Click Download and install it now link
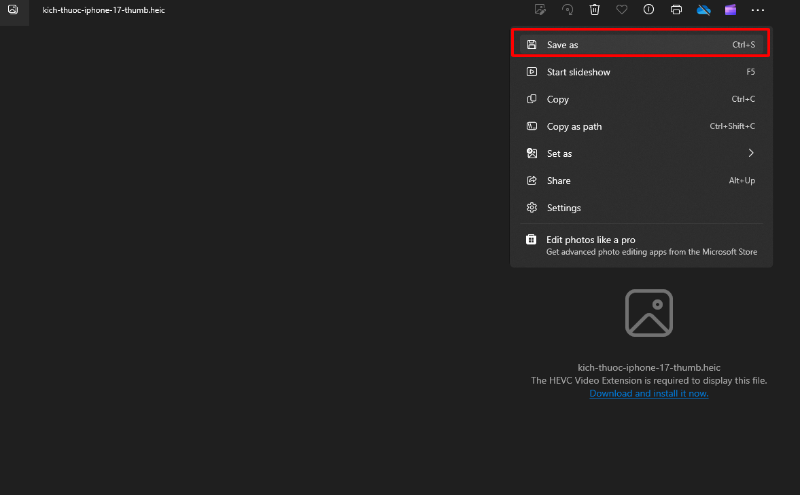This screenshot has height=495, width=800. pos(648,393)
